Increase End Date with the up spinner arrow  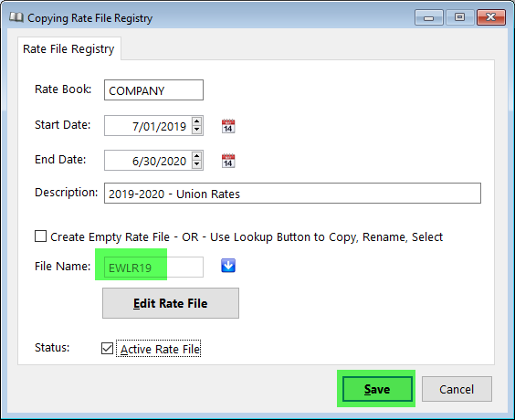196,156
